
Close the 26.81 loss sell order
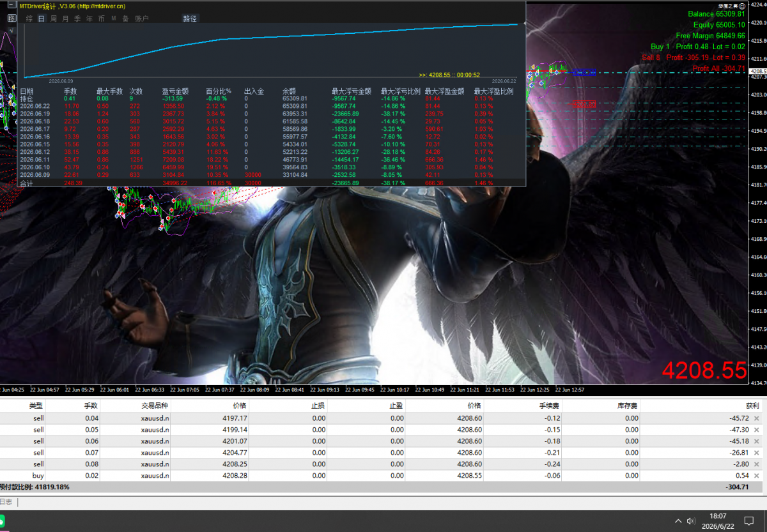[757, 453]
